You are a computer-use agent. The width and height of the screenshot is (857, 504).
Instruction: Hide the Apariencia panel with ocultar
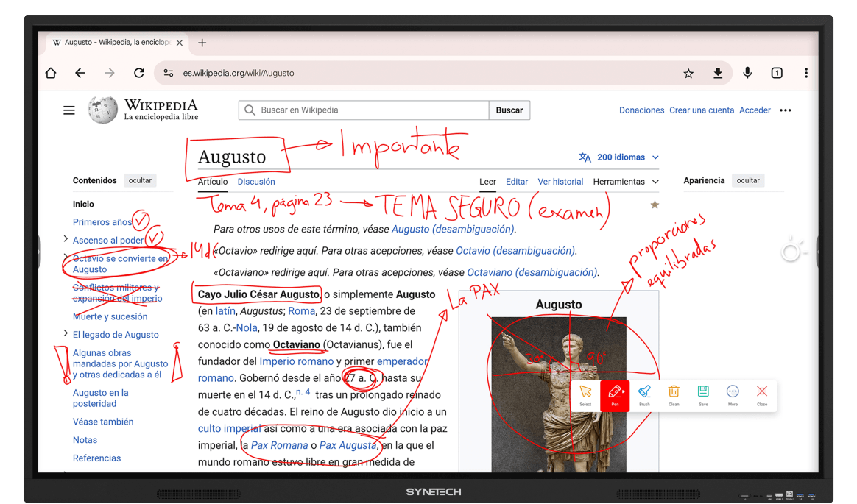(748, 181)
